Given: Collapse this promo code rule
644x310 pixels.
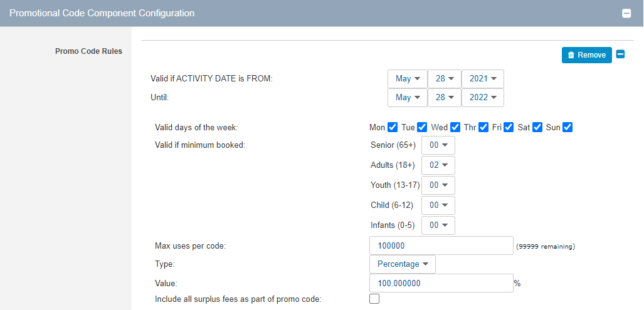Looking at the screenshot, I should tap(620, 54).
